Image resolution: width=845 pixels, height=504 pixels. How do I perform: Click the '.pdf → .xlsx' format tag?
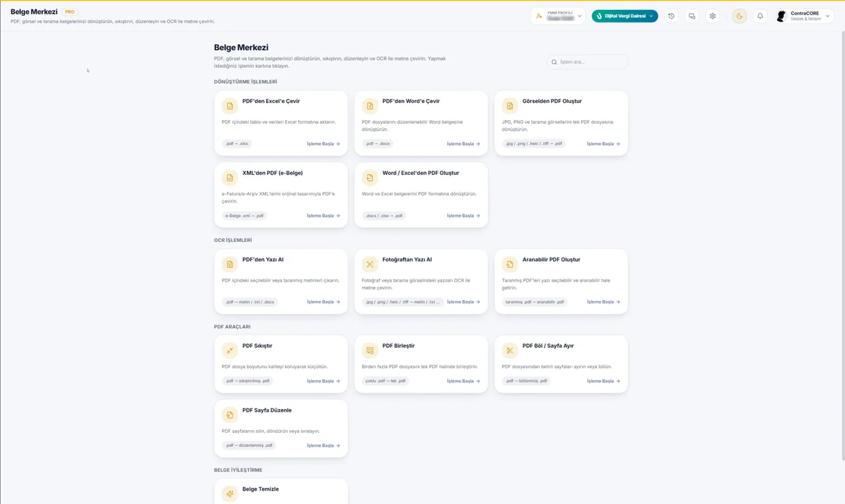[236, 144]
